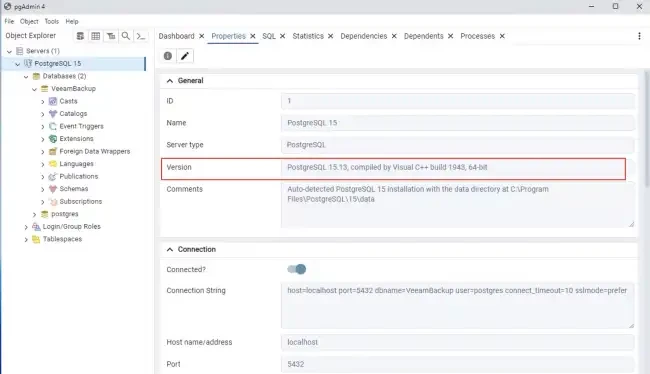This screenshot has height=374, width=650.
Task: Close the SQL tab
Action: pos(282,36)
